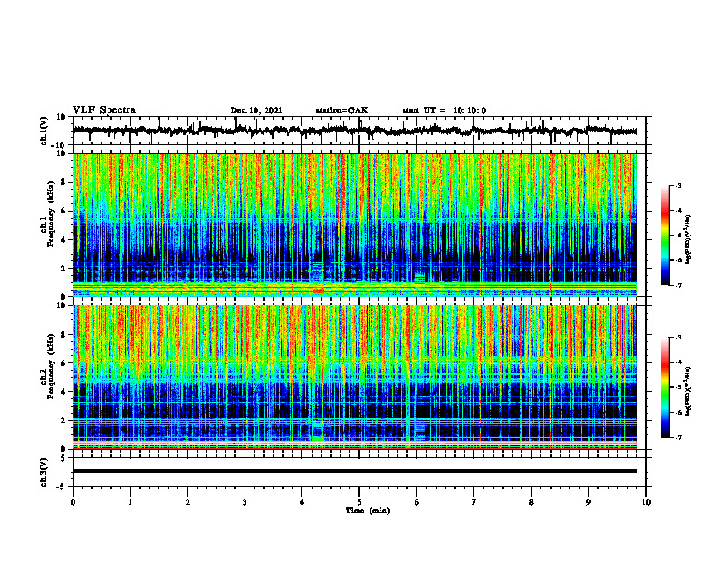Click the -3 value atop ch.1 colorbar
The image size is (728, 563).
678,185
